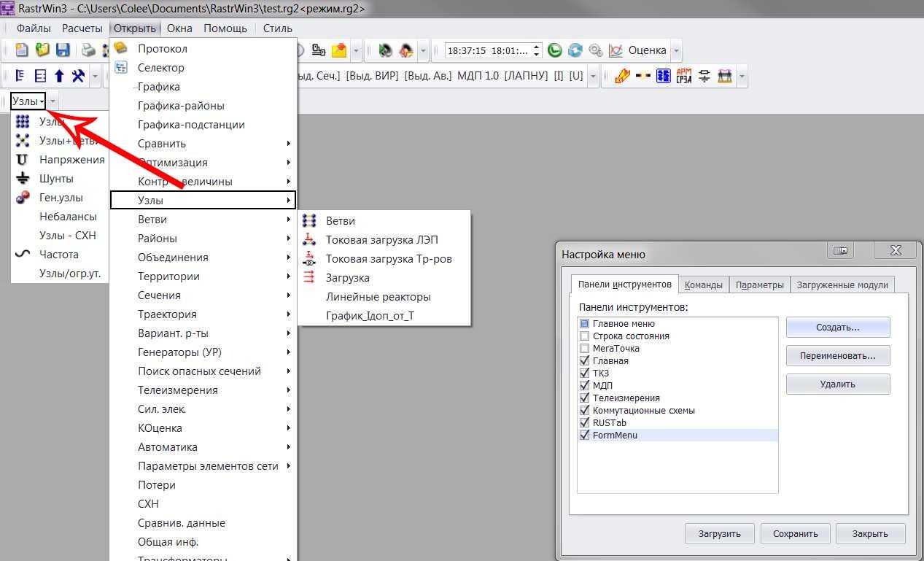Open the Стиль menu
This screenshot has height=561, width=924.
pyautogui.click(x=277, y=28)
